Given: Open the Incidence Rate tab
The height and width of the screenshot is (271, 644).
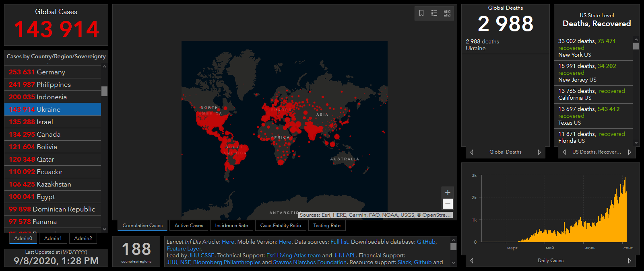Looking at the screenshot, I should tap(231, 226).
